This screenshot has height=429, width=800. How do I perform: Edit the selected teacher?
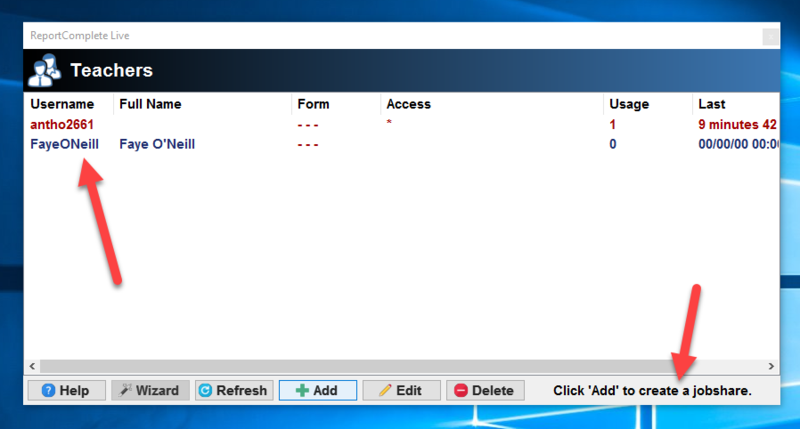tap(401, 390)
